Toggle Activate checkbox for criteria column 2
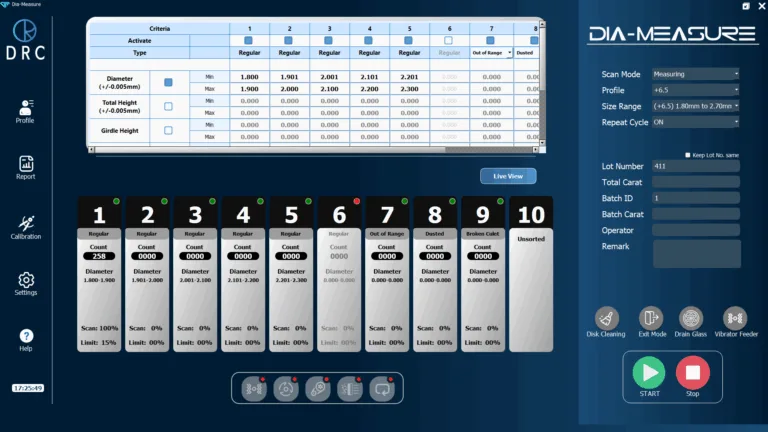 coord(288,41)
